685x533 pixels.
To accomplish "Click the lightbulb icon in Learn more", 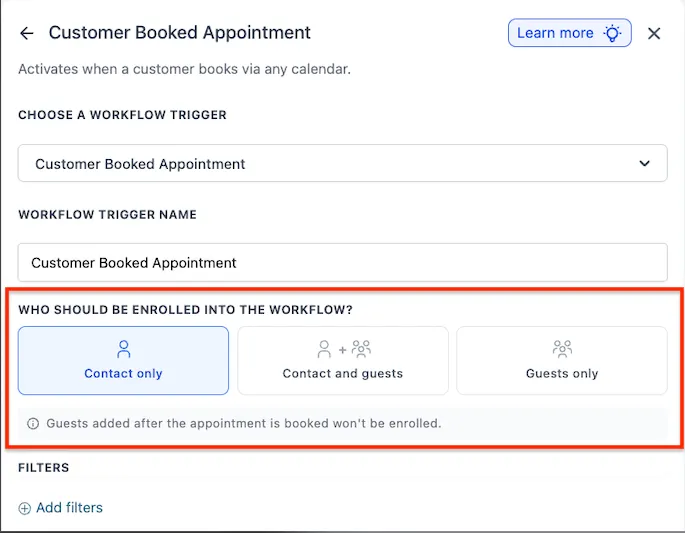I will pos(612,33).
